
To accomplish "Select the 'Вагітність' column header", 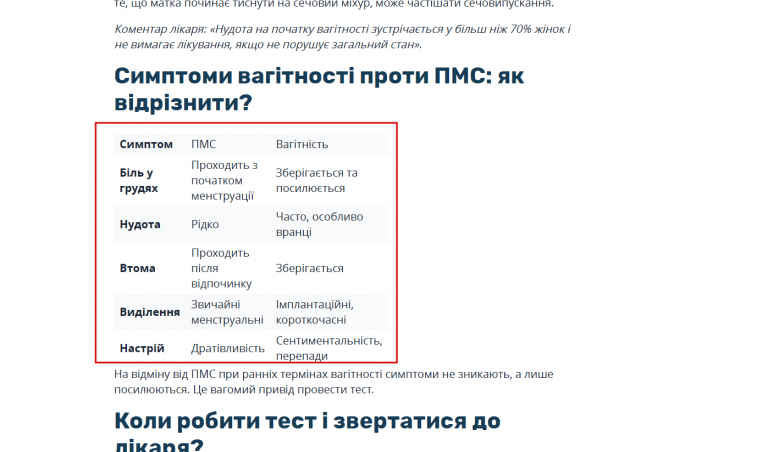I will (302, 144).
